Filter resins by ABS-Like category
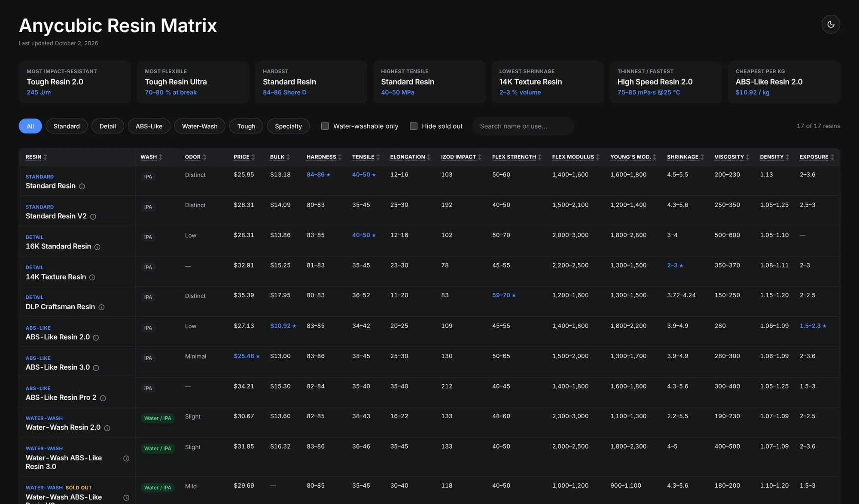859x504 pixels. [149, 126]
